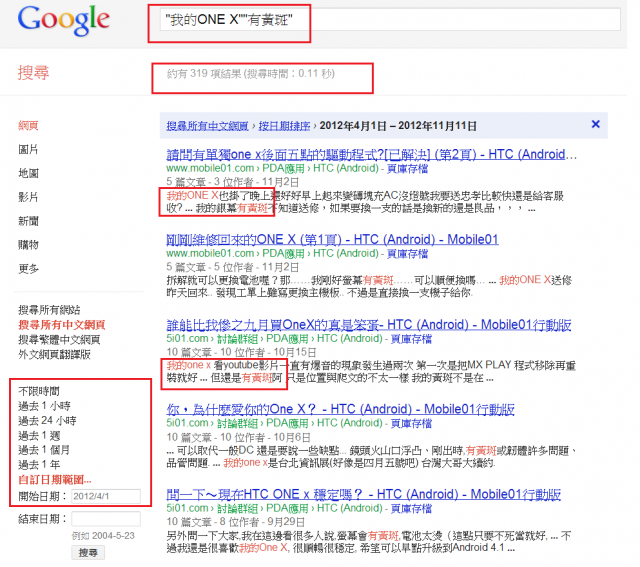Expand the 更多 category option
This screenshot has width=640, height=567.
tap(28, 269)
